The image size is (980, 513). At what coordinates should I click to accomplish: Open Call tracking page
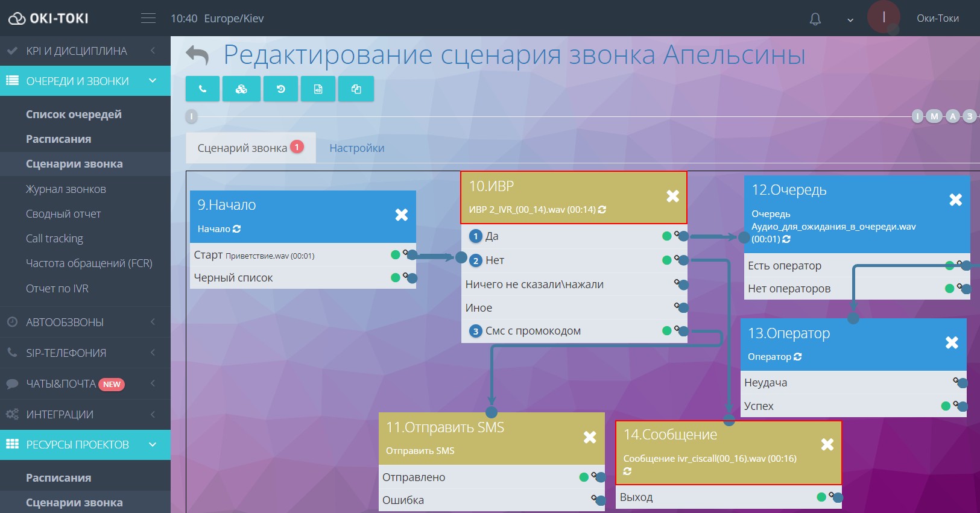coord(54,238)
